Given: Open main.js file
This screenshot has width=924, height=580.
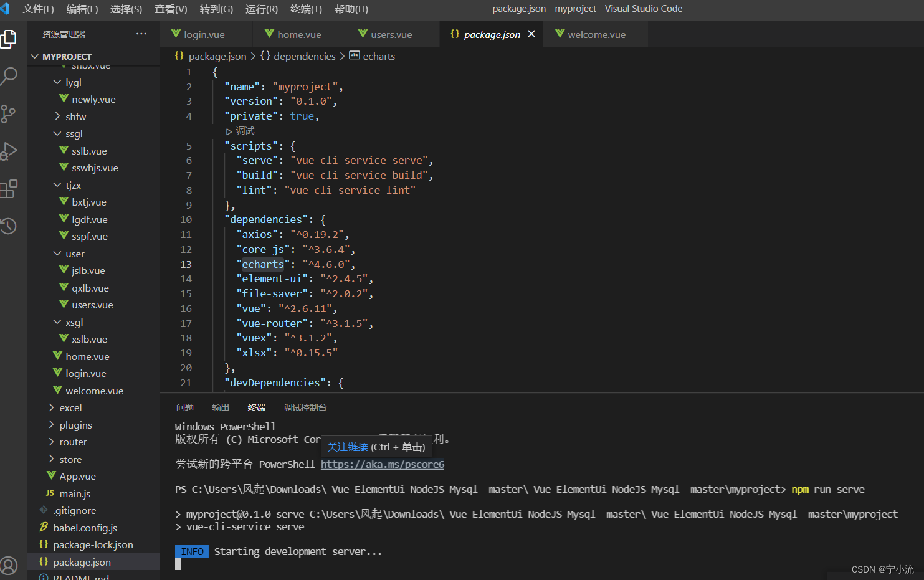Looking at the screenshot, I should pos(93,493).
